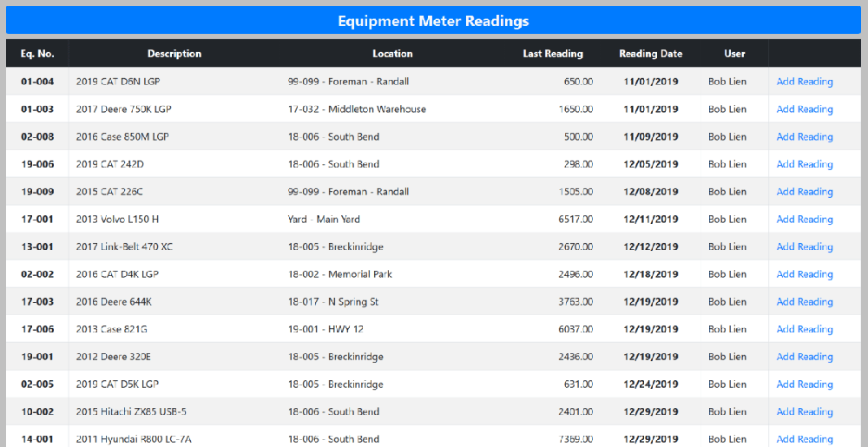Click last reading value 650.00
This screenshot has width=868, height=447.
coord(578,82)
